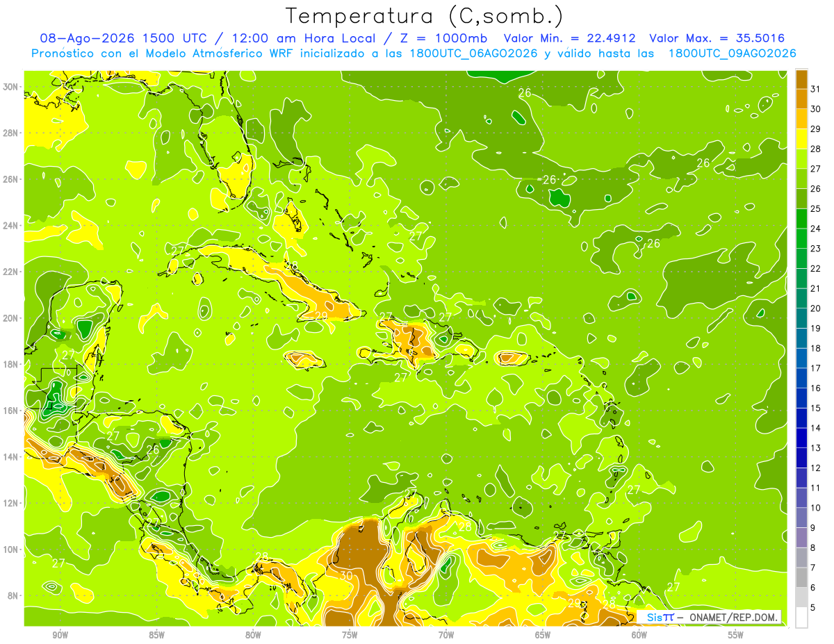Click the color-bar value label 22
Viewport: 834px width, 644px height.
816,268
